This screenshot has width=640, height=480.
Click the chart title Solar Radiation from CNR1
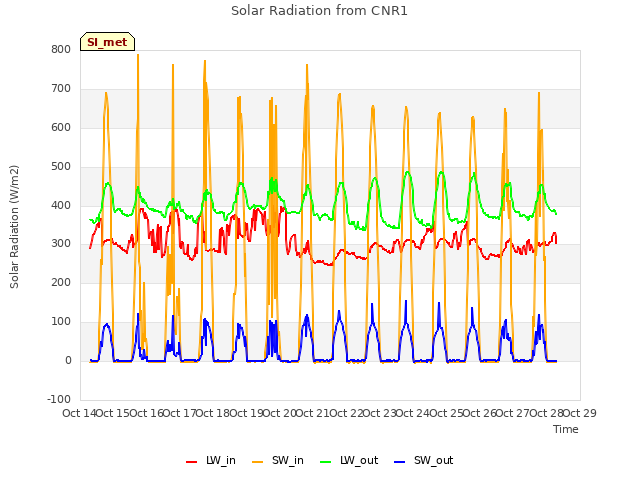[319, 11]
